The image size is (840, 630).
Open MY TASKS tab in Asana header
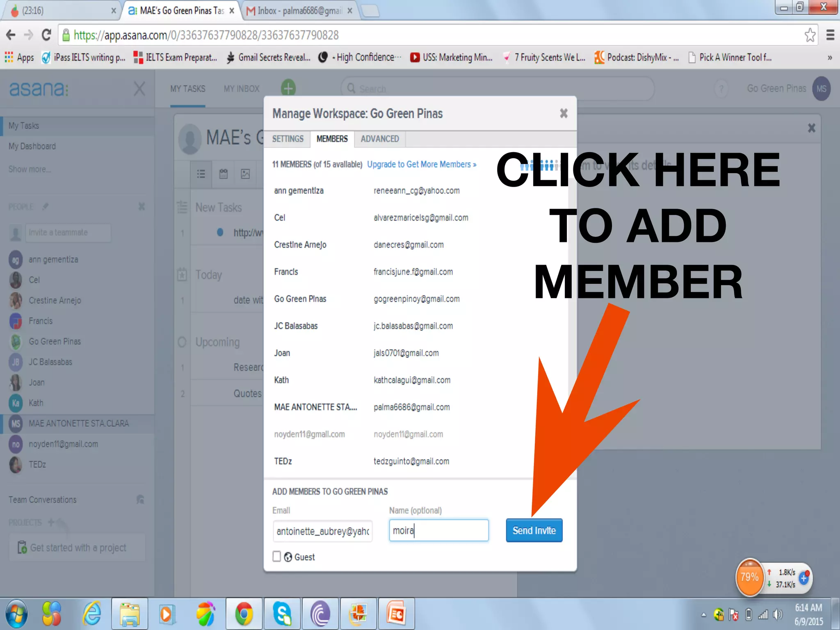click(x=187, y=89)
